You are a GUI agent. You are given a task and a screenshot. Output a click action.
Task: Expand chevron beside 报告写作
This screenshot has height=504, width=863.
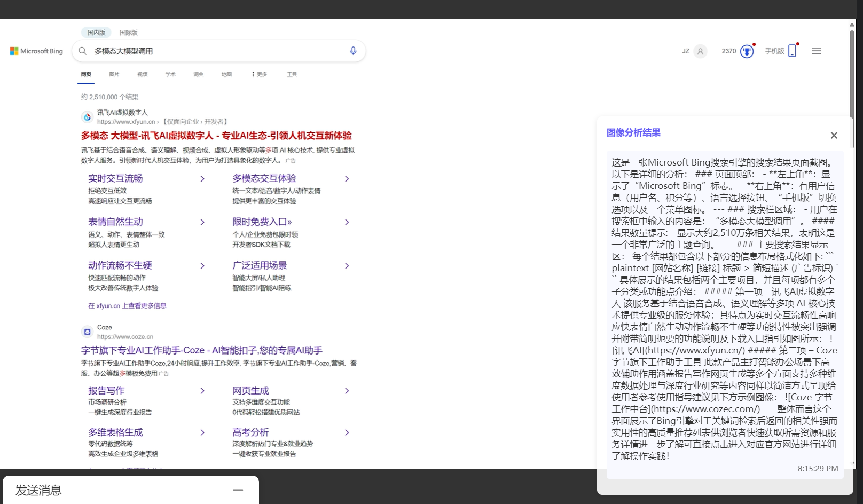(x=202, y=391)
